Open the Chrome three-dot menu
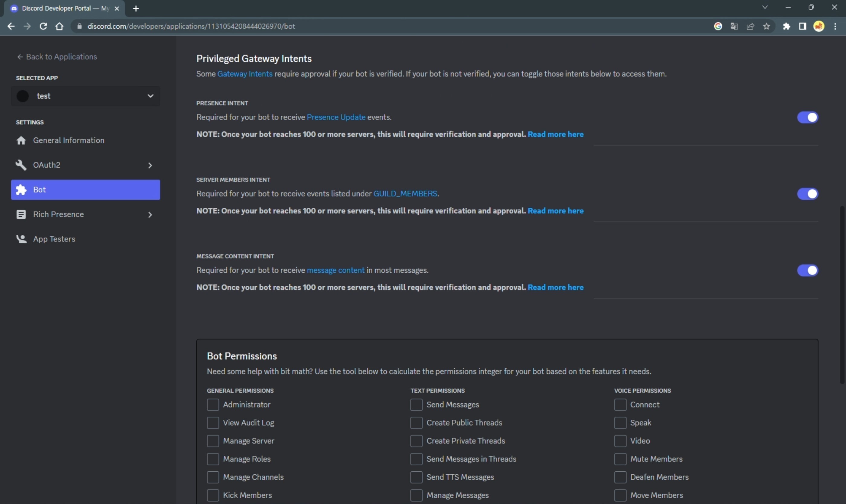The image size is (846, 504). point(835,26)
